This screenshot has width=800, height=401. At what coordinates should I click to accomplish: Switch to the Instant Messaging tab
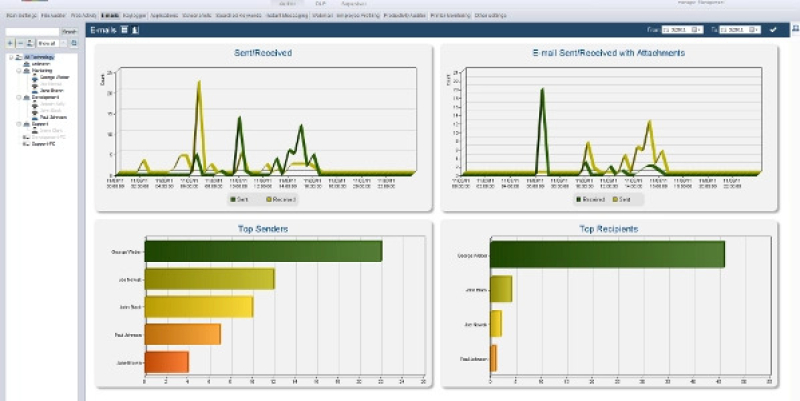287,15
